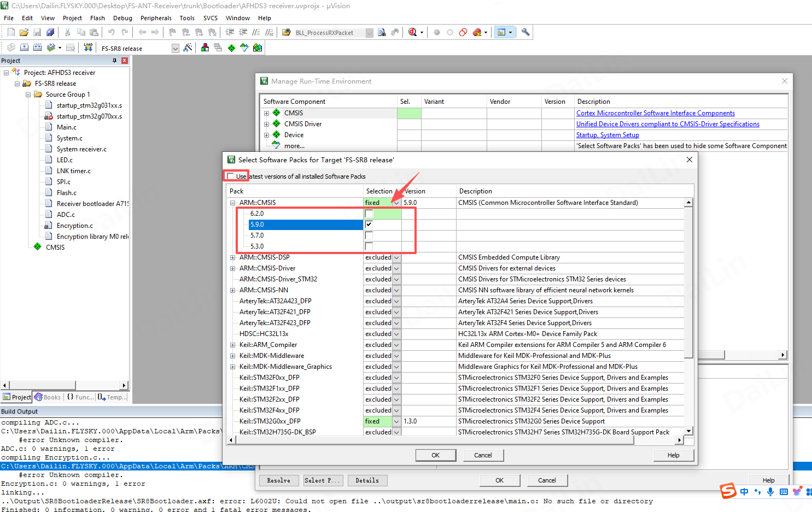Expand CMSIS Driver in Run-Time Environment window

pos(267,124)
